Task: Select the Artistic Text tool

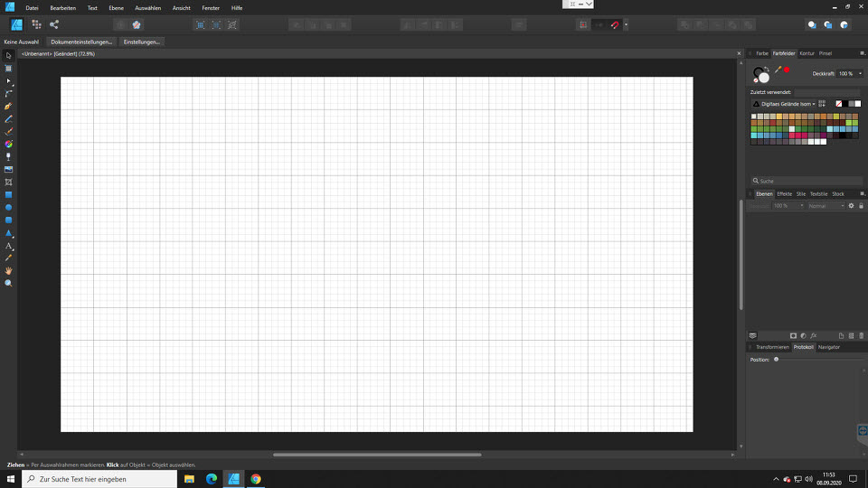Action: coord(8,246)
